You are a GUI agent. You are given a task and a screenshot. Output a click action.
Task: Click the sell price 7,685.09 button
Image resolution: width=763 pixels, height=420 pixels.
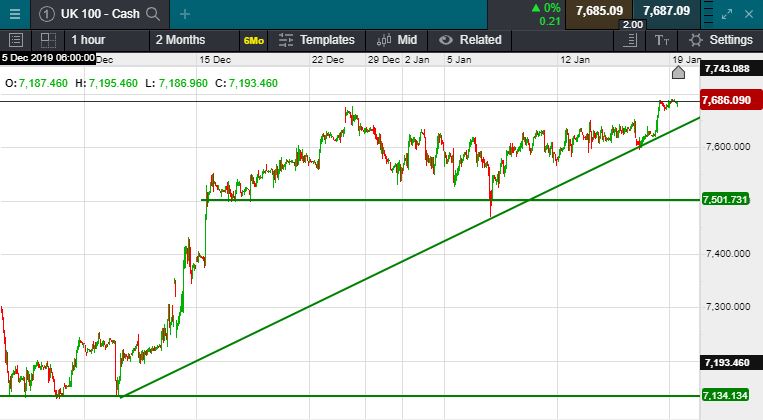pyautogui.click(x=600, y=11)
